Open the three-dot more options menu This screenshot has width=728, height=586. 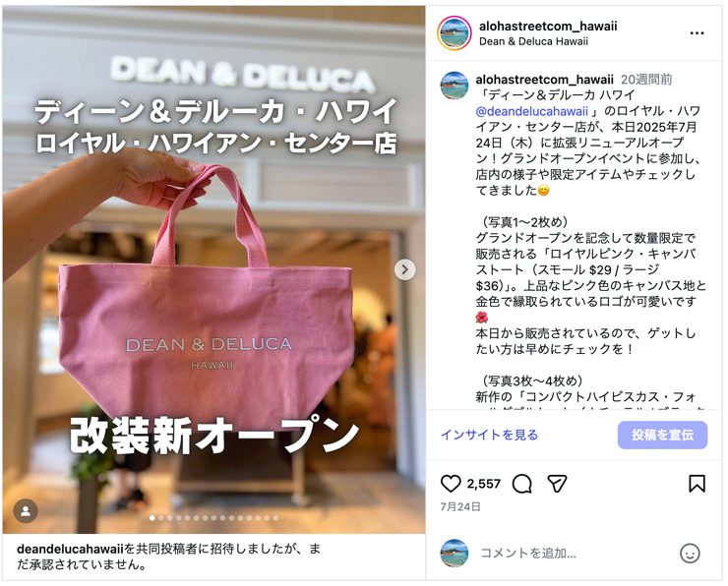(x=697, y=33)
